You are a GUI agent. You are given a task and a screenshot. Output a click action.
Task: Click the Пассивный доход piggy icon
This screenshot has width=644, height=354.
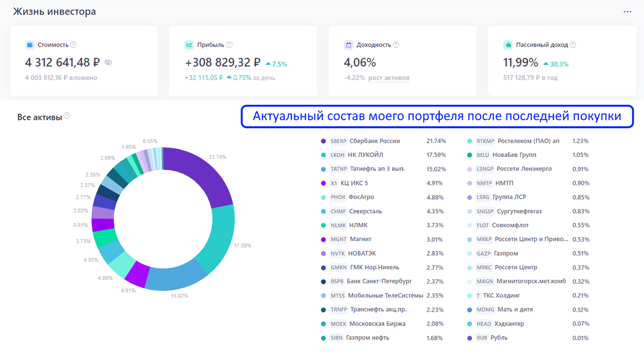pyautogui.click(x=508, y=45)
